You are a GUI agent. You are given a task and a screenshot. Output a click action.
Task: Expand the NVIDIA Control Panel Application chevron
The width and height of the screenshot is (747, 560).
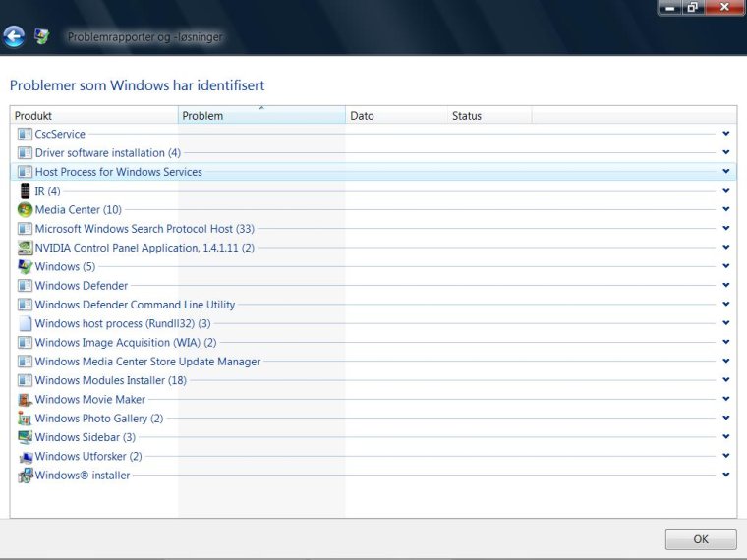coord(726,248)
